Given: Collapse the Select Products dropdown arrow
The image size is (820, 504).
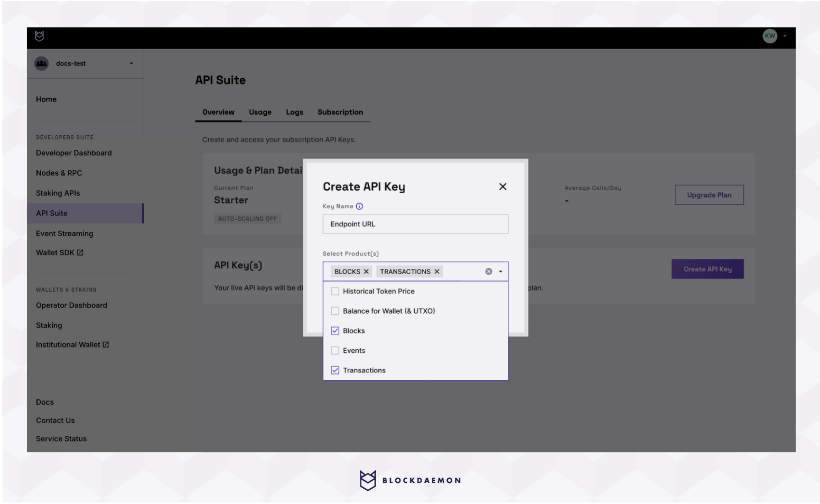Looking at the screenshot, I should (500, 272).
